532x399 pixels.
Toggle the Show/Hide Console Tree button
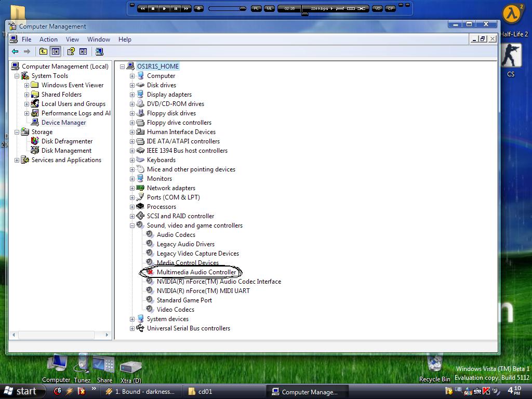click(x=56, y=51)
